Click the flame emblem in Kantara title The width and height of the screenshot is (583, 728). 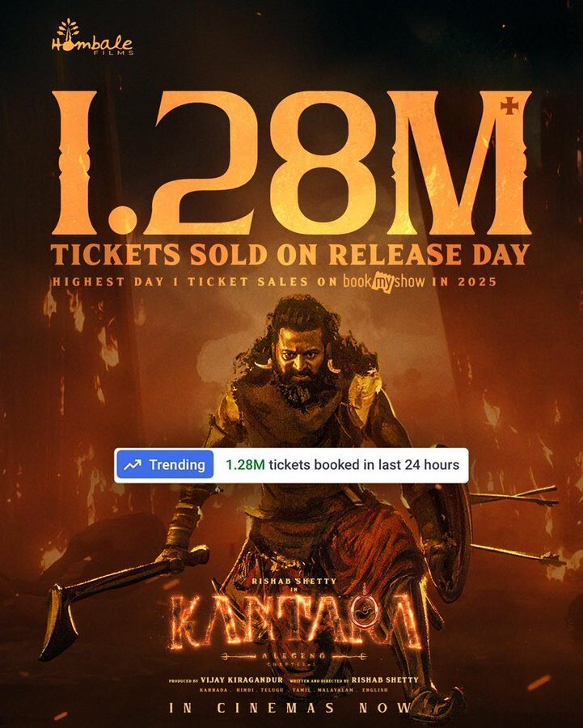click(x=366, y=613)
